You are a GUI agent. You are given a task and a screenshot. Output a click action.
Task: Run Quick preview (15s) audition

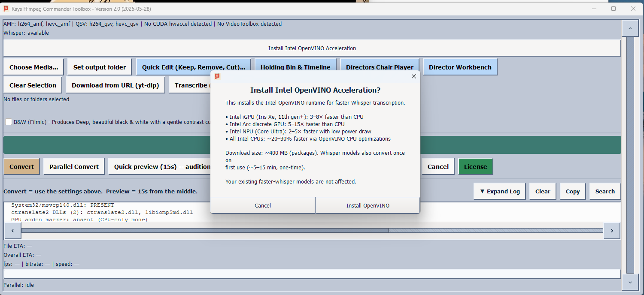pyautogui.click(x=160, y=166)
